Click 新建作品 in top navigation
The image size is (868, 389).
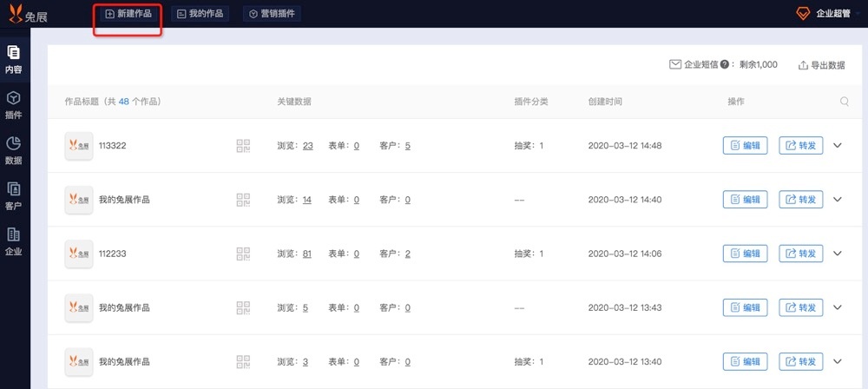click(128, 14)
